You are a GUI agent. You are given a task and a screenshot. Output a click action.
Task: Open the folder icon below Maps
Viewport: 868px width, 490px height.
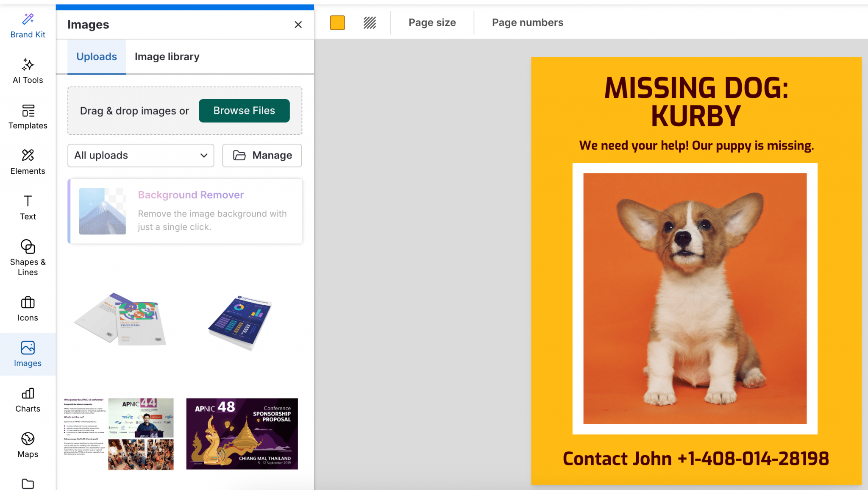(28, 483)
